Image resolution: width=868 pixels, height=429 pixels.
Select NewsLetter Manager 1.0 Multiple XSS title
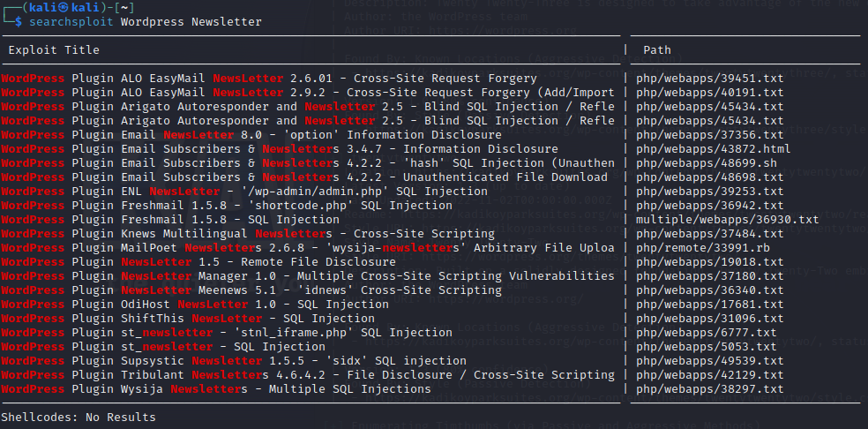tap(308, 276)
